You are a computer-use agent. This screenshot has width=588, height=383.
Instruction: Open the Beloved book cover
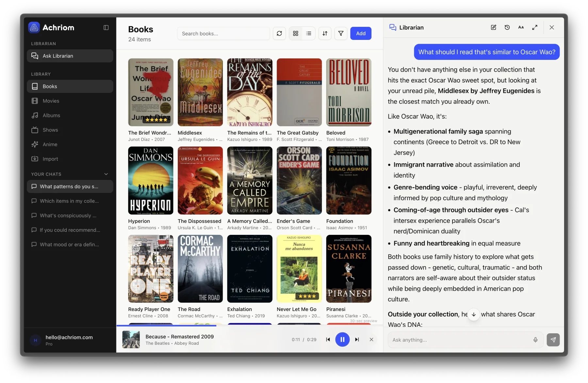[349, 92]
